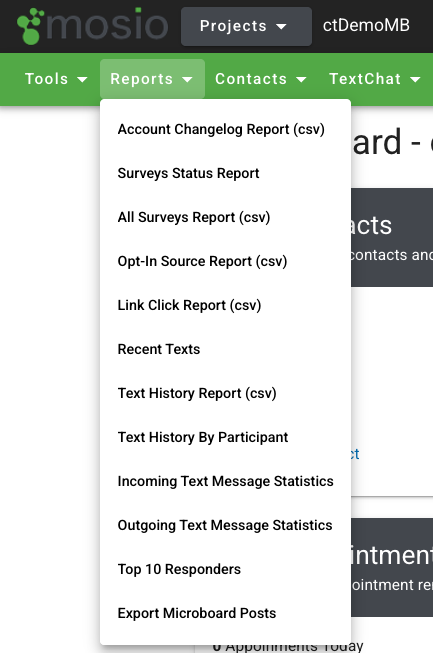Open Surveys Status Report
Image resolution: width=433 pixels, height=653 pixels.
coord(225,173)
